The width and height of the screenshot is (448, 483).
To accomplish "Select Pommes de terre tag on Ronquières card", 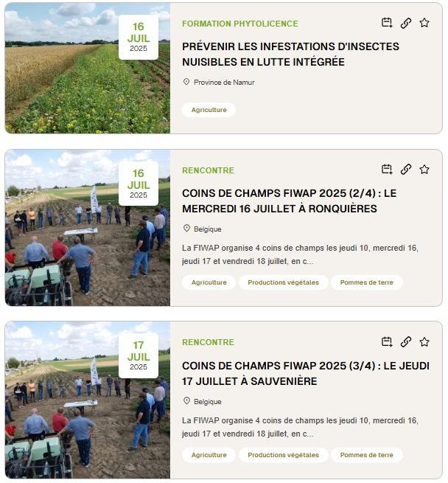I will (x=366, y=282).
